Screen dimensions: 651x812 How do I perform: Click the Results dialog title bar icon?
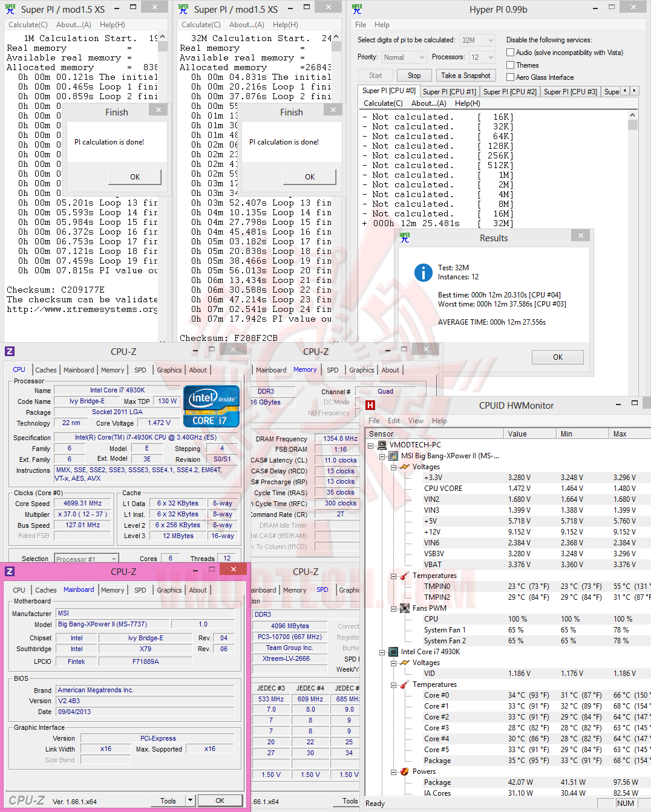(405, 238)
